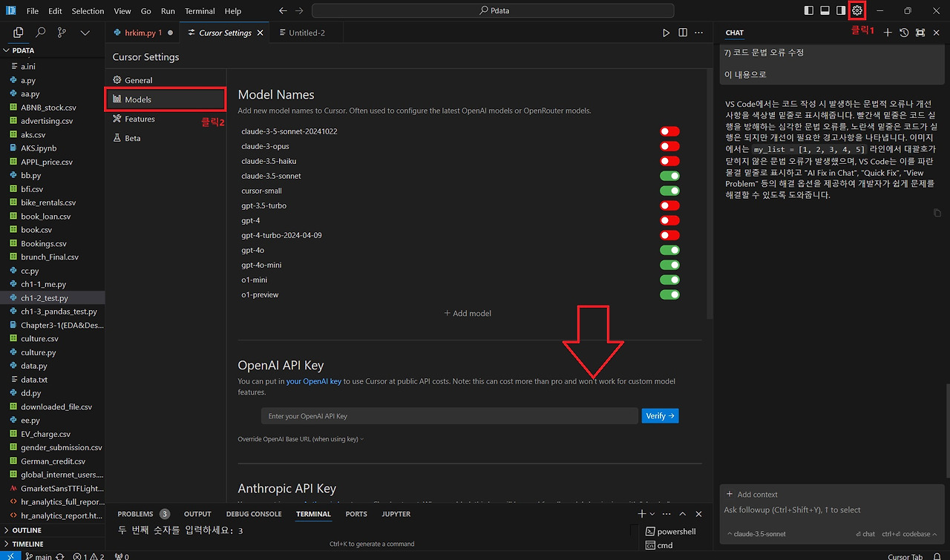Show chat history clock icon
This screenshot has height=560, width=950.
pos(904,33)
